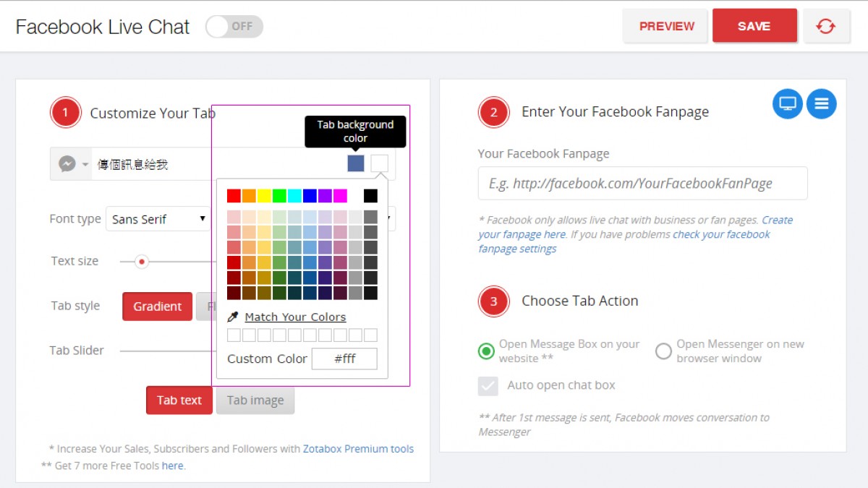
Task: Choose the Gradient tab style
Action: click(158, 307)
